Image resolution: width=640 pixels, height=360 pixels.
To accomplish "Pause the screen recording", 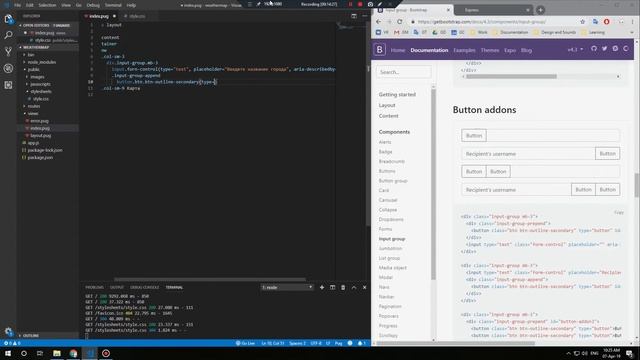I will pos(350,4).
